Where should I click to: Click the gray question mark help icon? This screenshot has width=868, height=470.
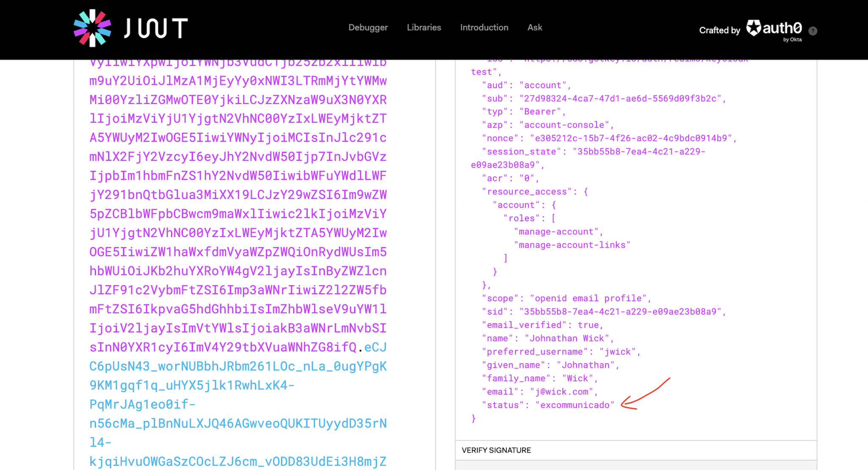coord(812,31)
